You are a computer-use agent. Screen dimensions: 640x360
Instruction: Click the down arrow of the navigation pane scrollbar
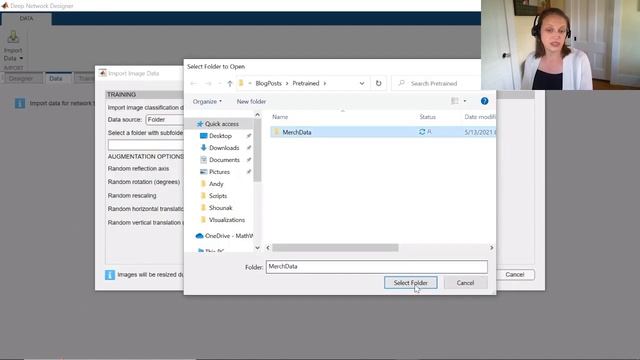point(257,247)
